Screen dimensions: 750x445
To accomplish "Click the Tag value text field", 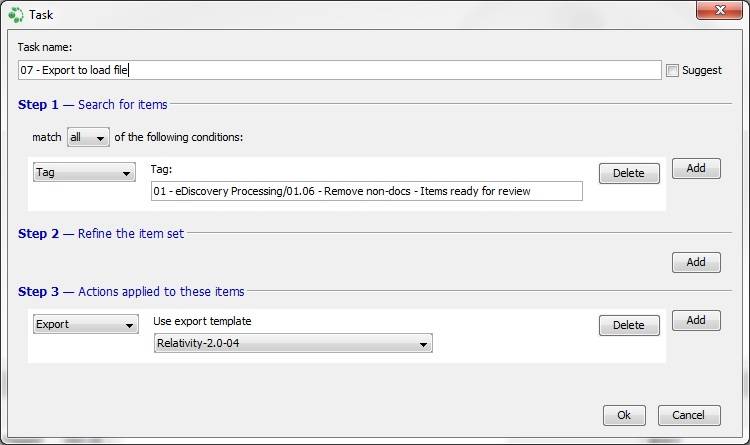I will [x=366, y=191].
